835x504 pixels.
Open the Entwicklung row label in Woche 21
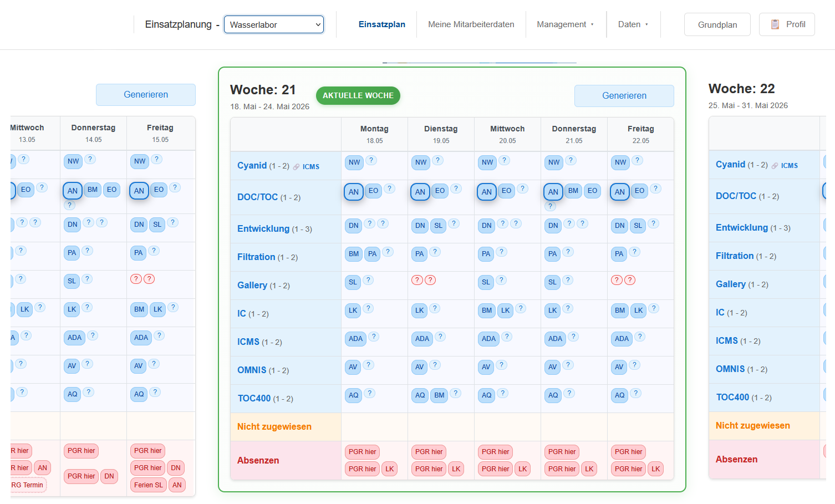[263, 228]
